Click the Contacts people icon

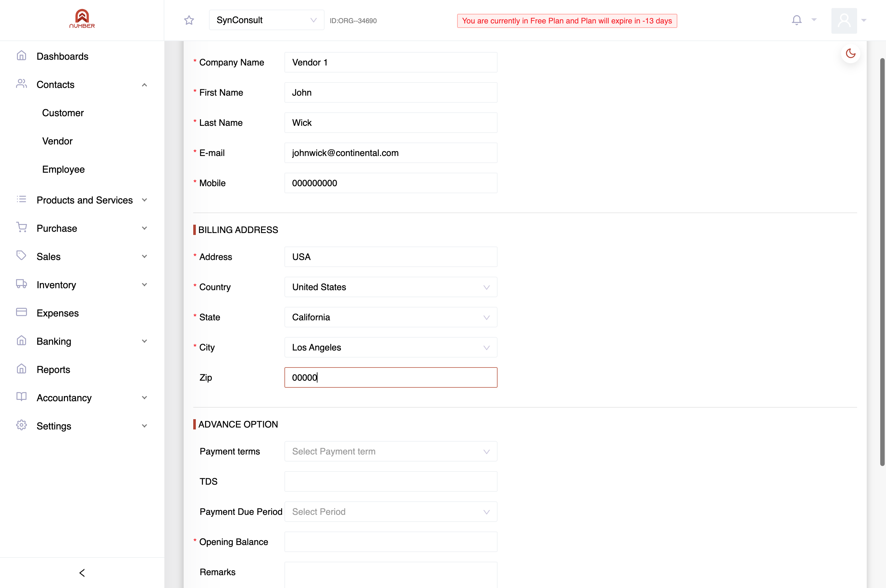(22, 84)
